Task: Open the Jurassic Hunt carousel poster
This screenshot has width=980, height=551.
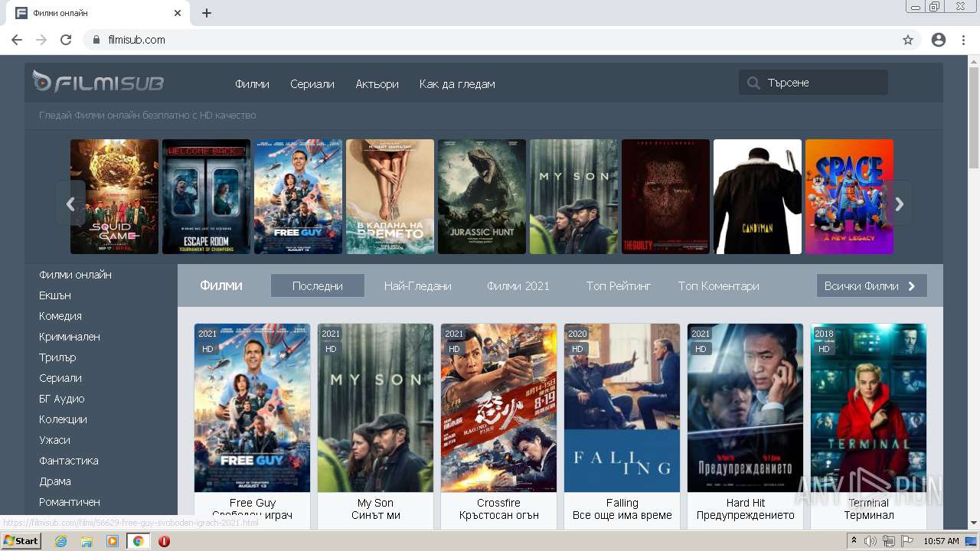Action: click(482, 197)
